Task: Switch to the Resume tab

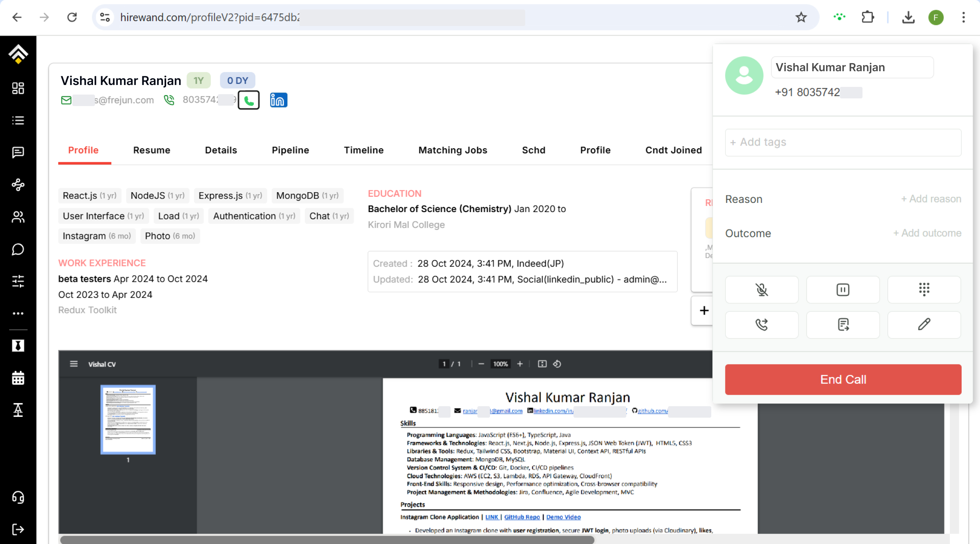Action: coord(152,150)
